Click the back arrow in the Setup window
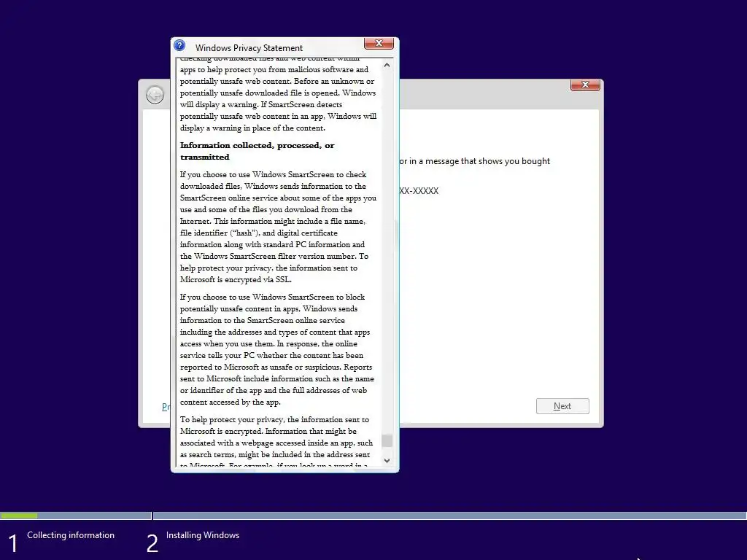This screenshot has height=560, width=747. coord(155,95)
